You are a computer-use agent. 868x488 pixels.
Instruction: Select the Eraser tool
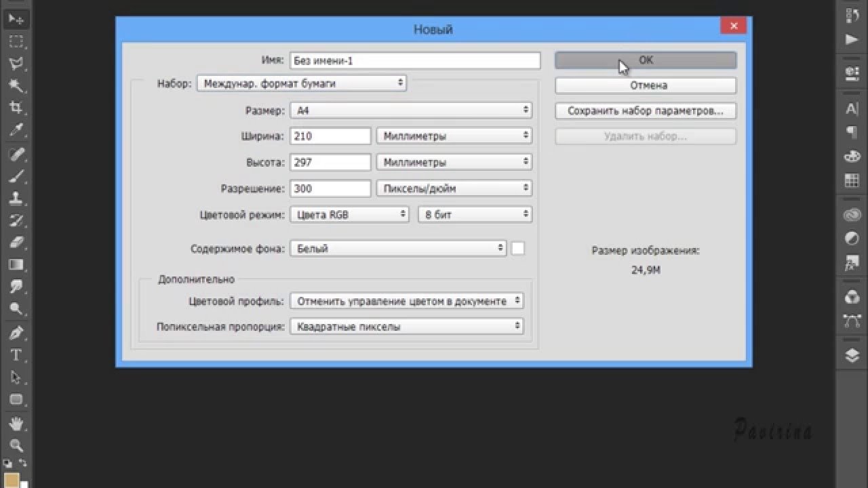pyautogui.click(x=16, y=242)
